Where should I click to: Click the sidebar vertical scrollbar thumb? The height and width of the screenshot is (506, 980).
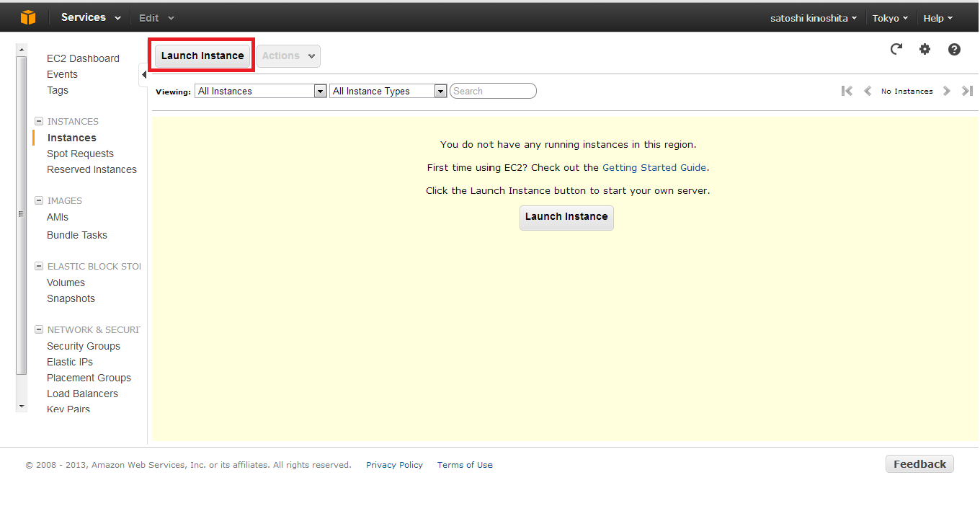click(21, 215)
